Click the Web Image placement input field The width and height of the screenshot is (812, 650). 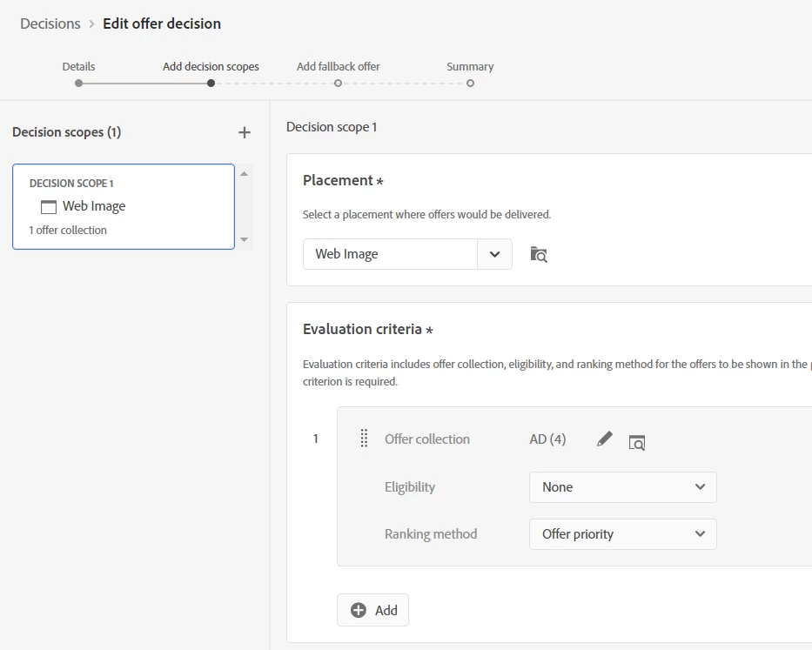click(x=390, y=254)
